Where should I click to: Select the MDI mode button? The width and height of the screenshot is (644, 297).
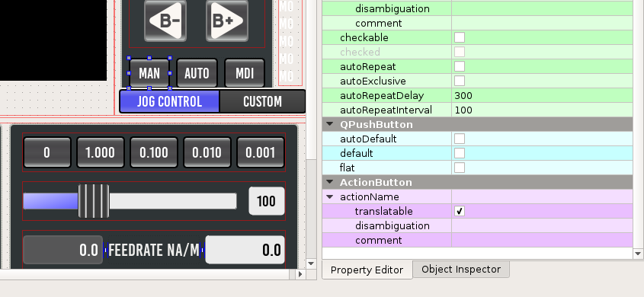point(245,73)
